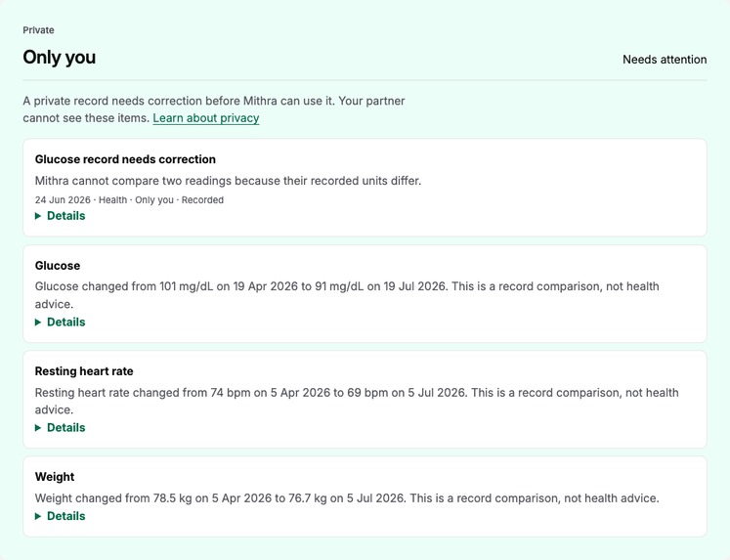Click the 24 Jun 2026 Health metadata line
Viewport: 730px width, 560px height.
[129, 200]
